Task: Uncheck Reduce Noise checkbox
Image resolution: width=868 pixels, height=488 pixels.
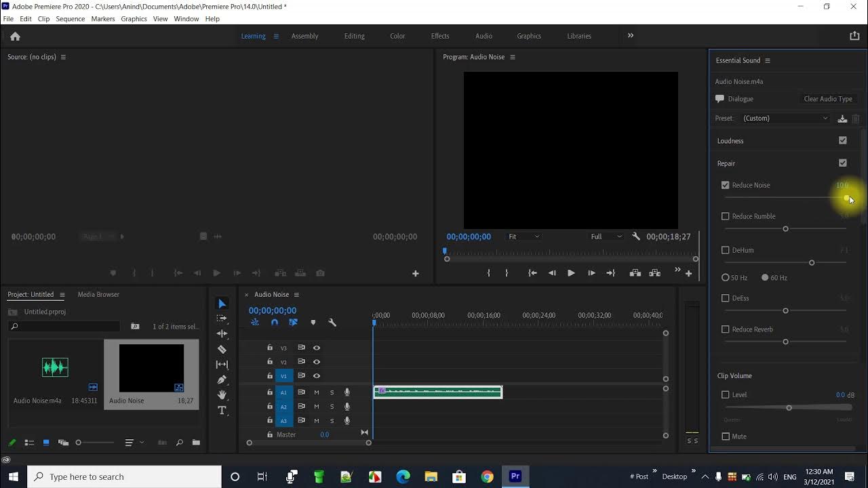Action: click(726, 185)
